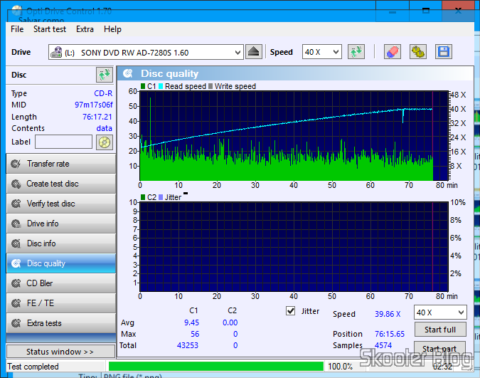The height and width of the screenshot is (378, 480).
Task: Expand the 40 X dropdown above Start full
Action: pyautogui.click(x=461, y=313)
